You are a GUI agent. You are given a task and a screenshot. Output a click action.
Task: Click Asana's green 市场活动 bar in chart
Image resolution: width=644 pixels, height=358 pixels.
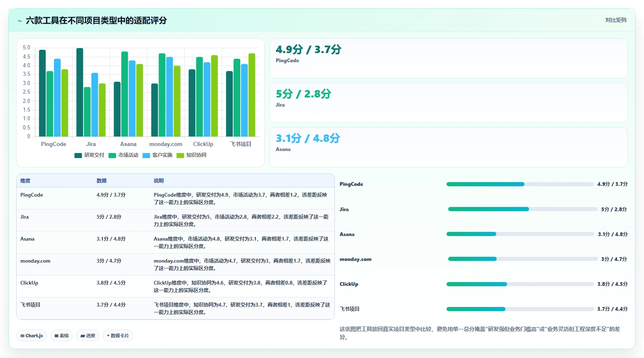124,94
